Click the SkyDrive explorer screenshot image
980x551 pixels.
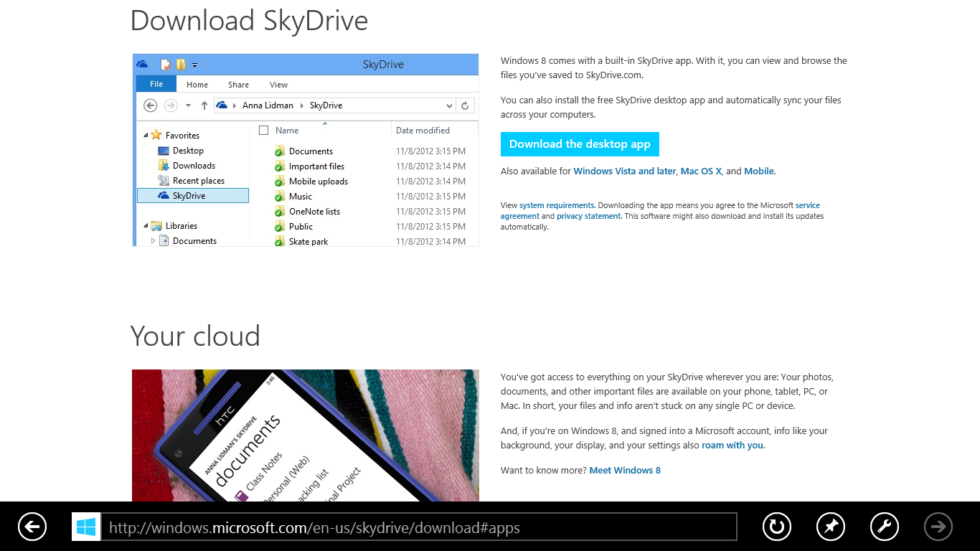coord(306,150)
